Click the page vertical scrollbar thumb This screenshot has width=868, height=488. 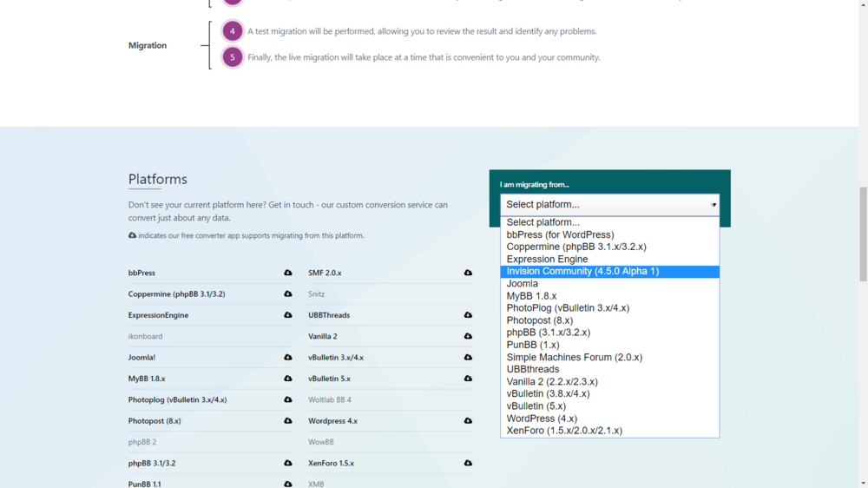click(x=863, y=234)
